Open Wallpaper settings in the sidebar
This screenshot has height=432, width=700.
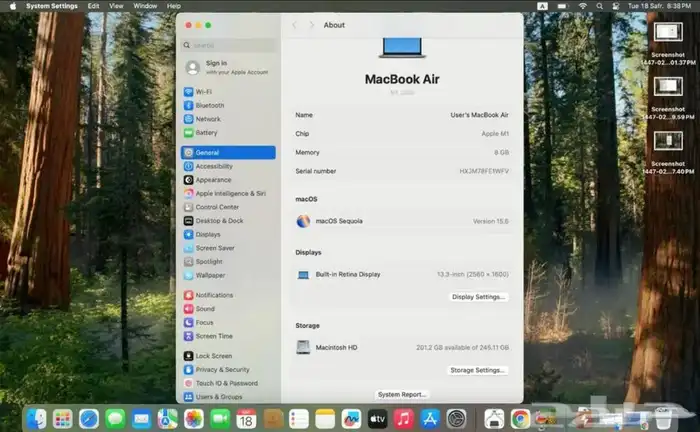tap(228, 275)
